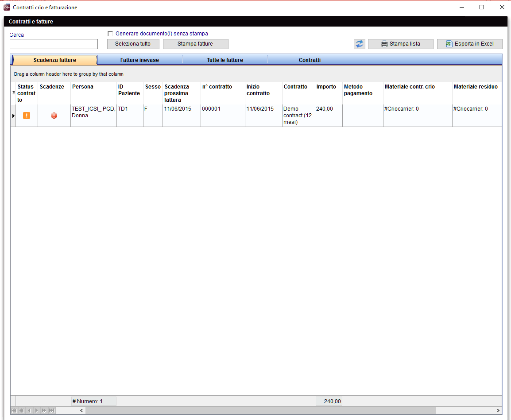Sort by Sesso column header

pos(153,93)
